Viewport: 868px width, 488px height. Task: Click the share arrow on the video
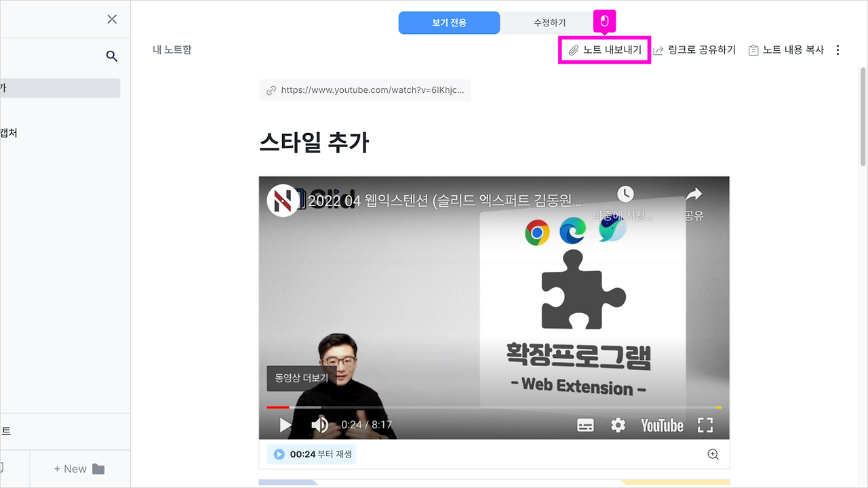(x=694, y=193)
